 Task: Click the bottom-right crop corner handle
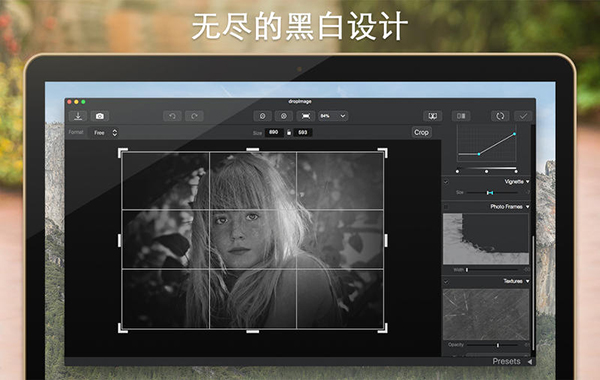(383, 328)
